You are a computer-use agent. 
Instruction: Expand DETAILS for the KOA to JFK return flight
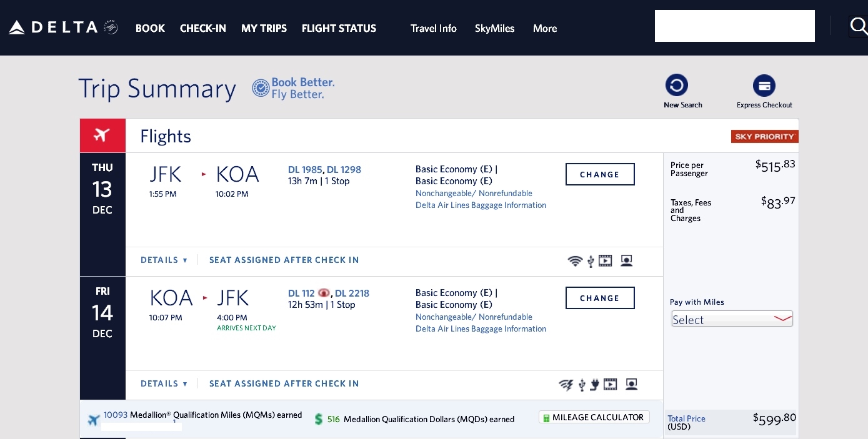pyautogui.click(x=164, y=383)
